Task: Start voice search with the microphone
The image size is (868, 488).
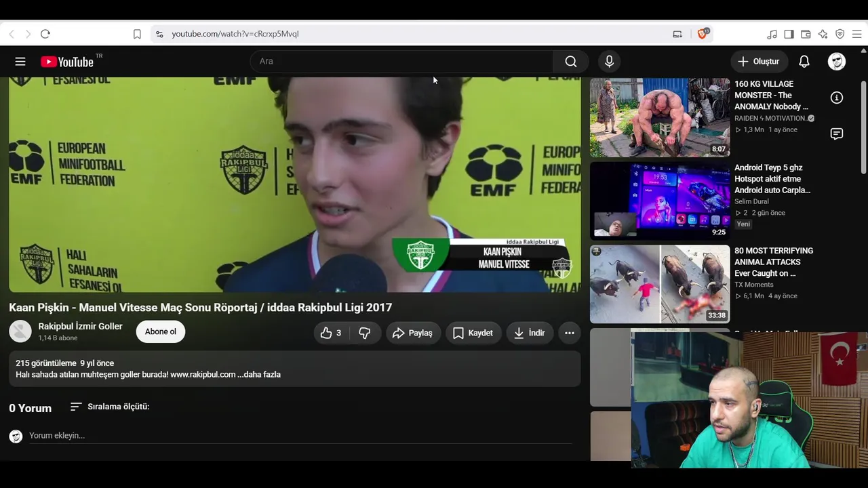Action: point(609,62)
